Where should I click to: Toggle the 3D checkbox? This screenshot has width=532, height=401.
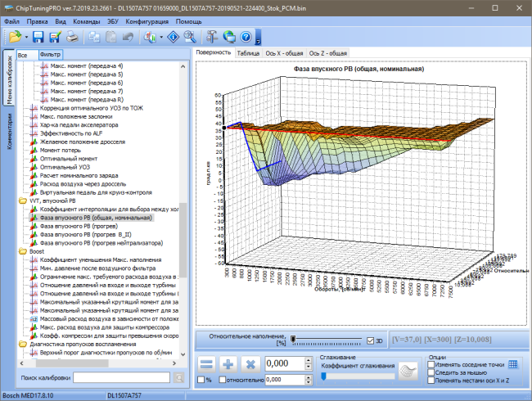pyautogui.click(x=371, y=341)
